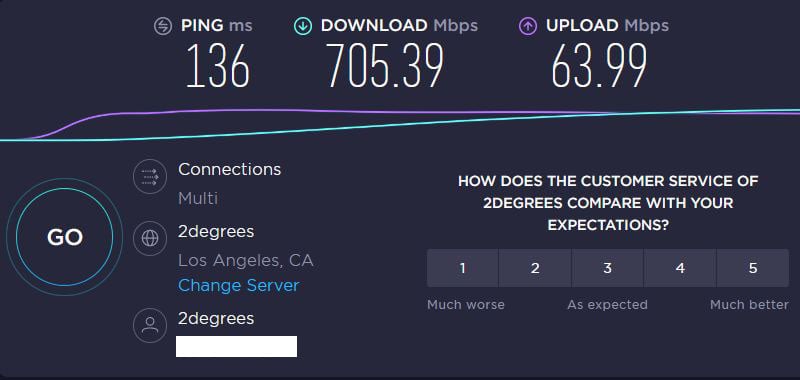Open the Change Server link
The width and height of the screenshot is (800, 380).
[x=238, y=285]
